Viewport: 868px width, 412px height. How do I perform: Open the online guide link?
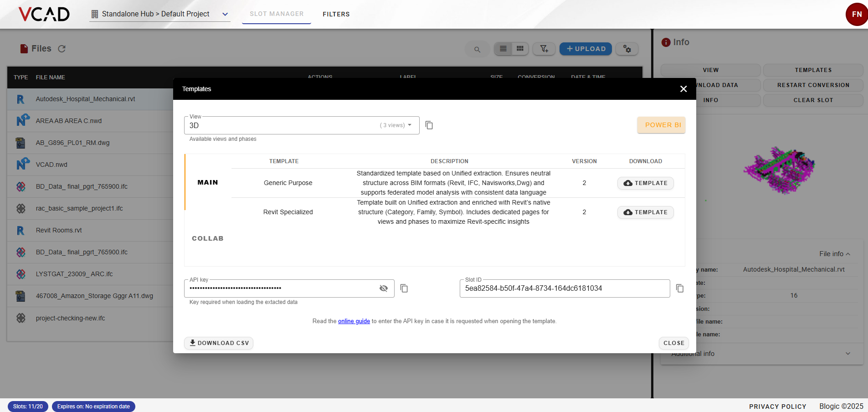tap(354, 321)
